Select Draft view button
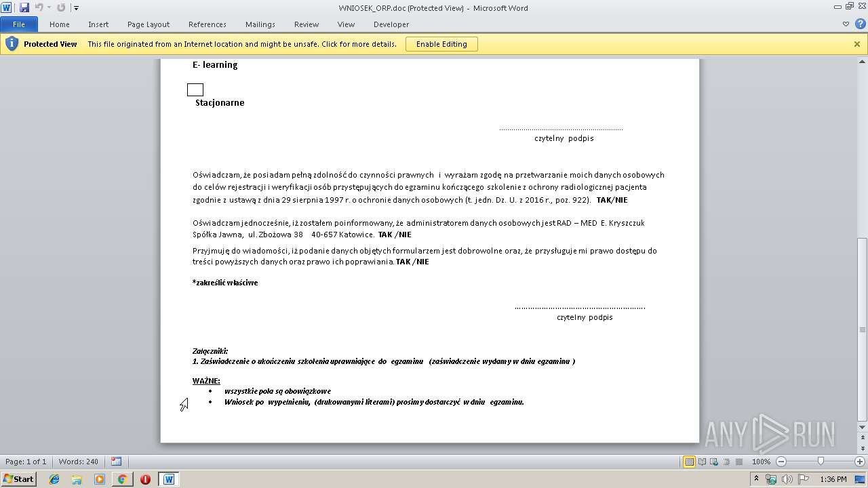Viewport: 868px width, 488px height. tap(738, 462)
